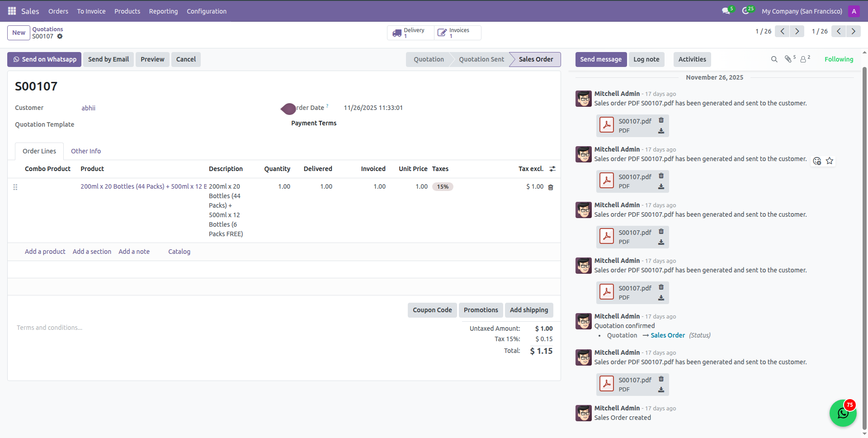Open the Reporting menu
The height and width of the screenshot is (438, 868).
tap(163, 11)
